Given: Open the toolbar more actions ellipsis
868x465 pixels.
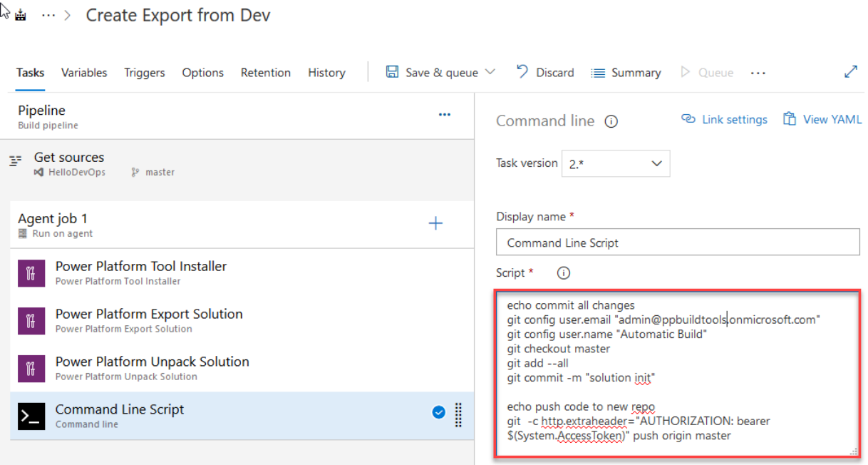Looking at the screenshot, I should [758, 73].
